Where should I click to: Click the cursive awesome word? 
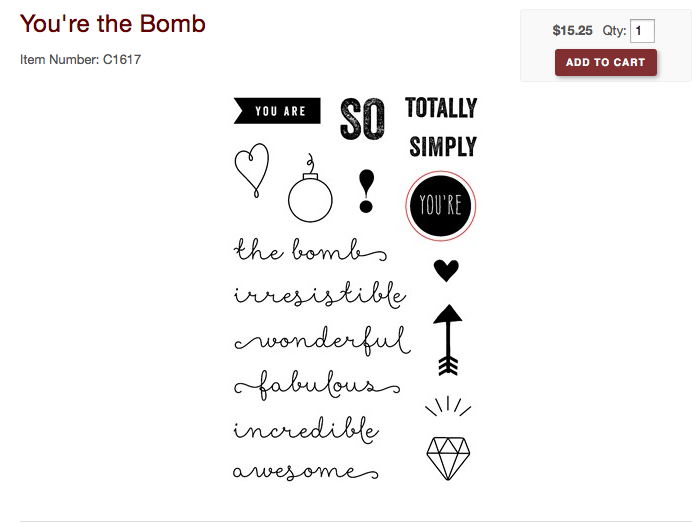305,471
